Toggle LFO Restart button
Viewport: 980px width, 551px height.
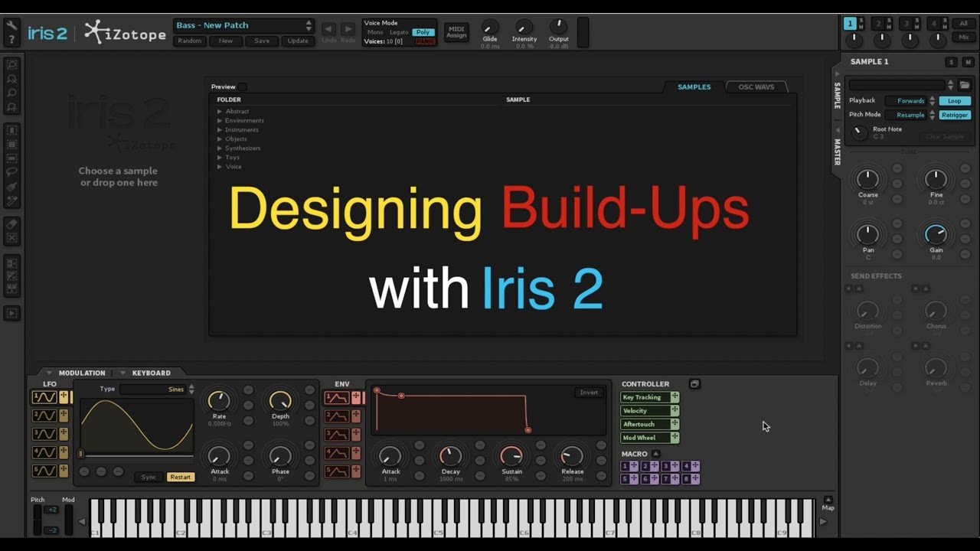181,477
